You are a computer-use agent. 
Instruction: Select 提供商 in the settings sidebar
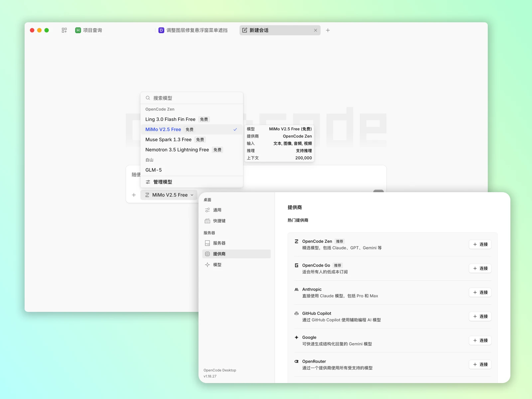click(236, 254)
